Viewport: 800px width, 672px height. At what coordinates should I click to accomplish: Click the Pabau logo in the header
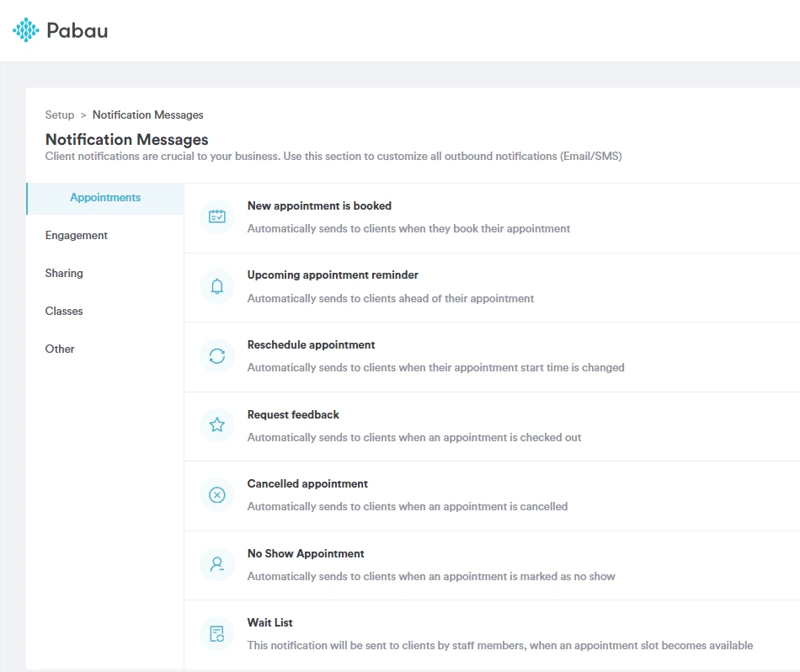click(60, 29)
